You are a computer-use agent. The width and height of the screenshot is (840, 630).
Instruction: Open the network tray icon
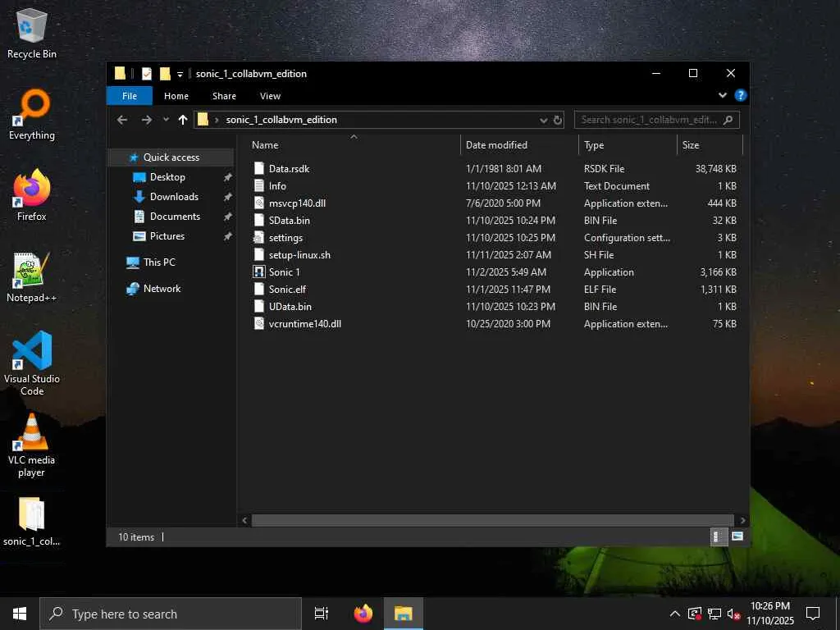click(x=714, y=614)
